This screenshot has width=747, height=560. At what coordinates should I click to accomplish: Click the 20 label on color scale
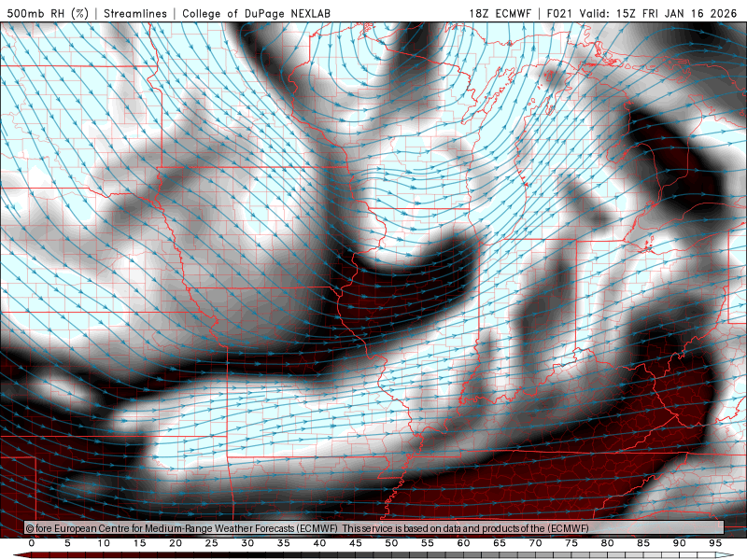176,543
